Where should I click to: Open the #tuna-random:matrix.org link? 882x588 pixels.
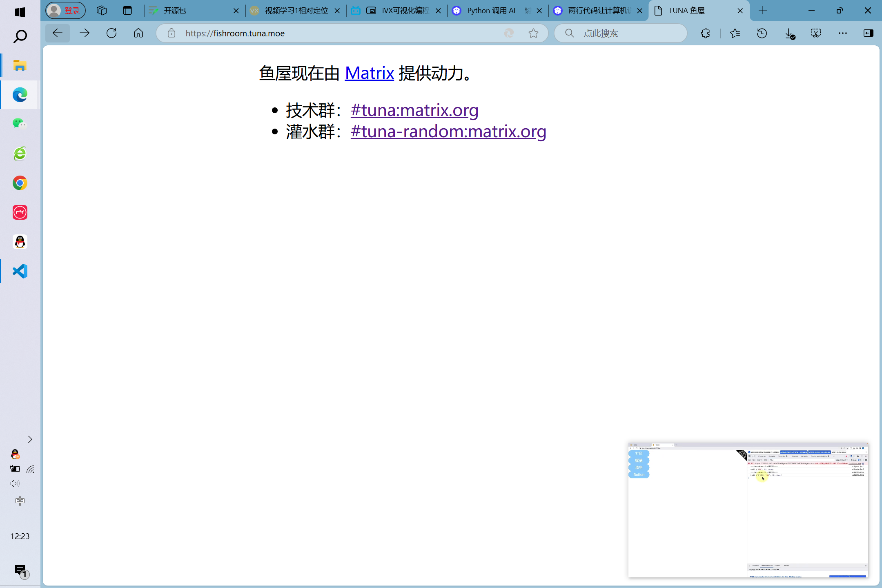448,131
